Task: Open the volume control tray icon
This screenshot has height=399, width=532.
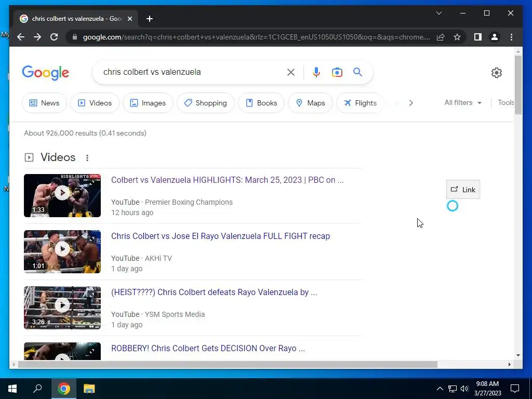Action: (x=464, y=389)
